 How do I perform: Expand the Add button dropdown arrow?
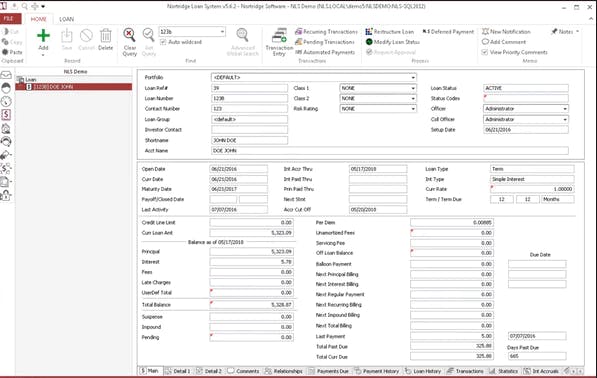click(x=43, y=55)
